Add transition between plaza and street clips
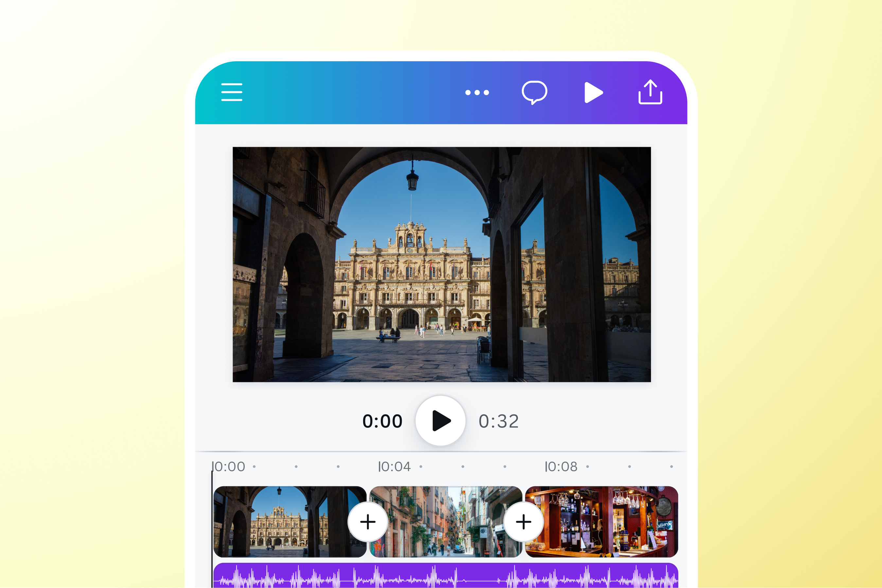Viewport: 882px width, 588px height. click(368, 522)
